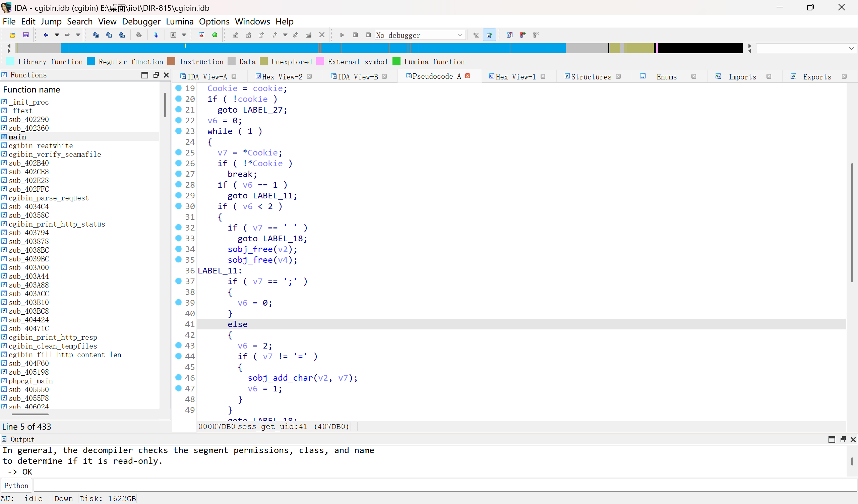Viewport: 858px width, 504px height.
Task: Click the blue down arrow jump icon
Action: (x=156, y=35)
